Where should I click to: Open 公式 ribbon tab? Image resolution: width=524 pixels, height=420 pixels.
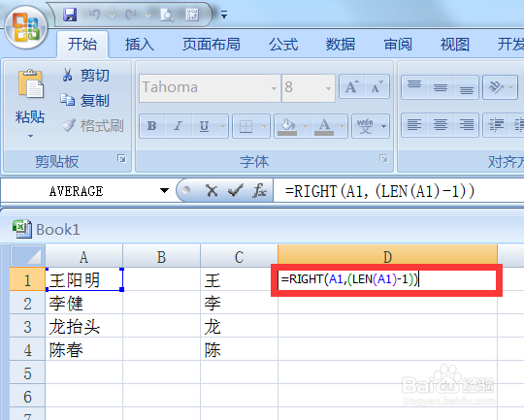pos(283,44)
